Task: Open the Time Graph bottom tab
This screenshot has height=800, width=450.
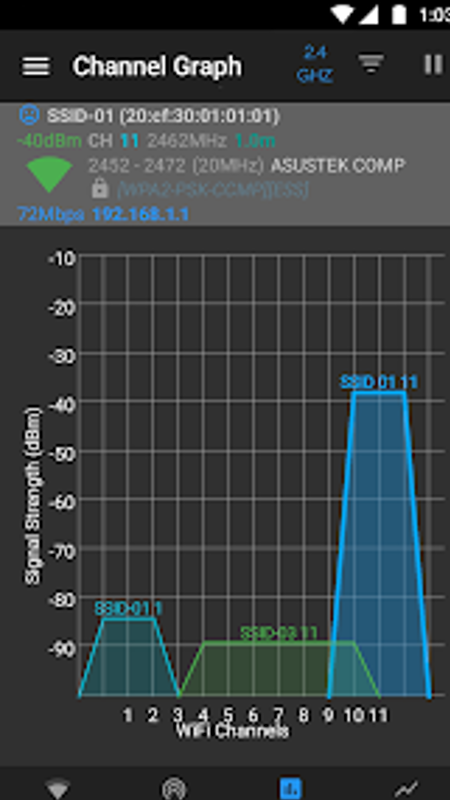Action: point(406,788)
